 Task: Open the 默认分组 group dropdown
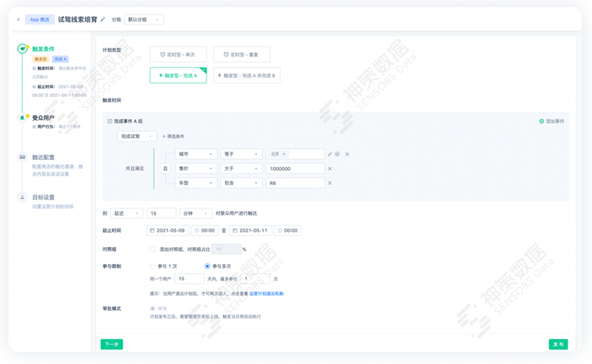tap(144, 20)
